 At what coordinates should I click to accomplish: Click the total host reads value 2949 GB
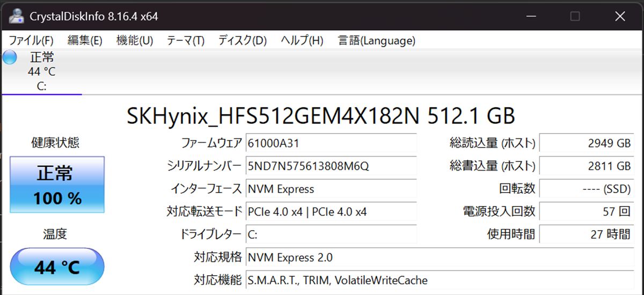pyautogui.click(x=587, y=143)
